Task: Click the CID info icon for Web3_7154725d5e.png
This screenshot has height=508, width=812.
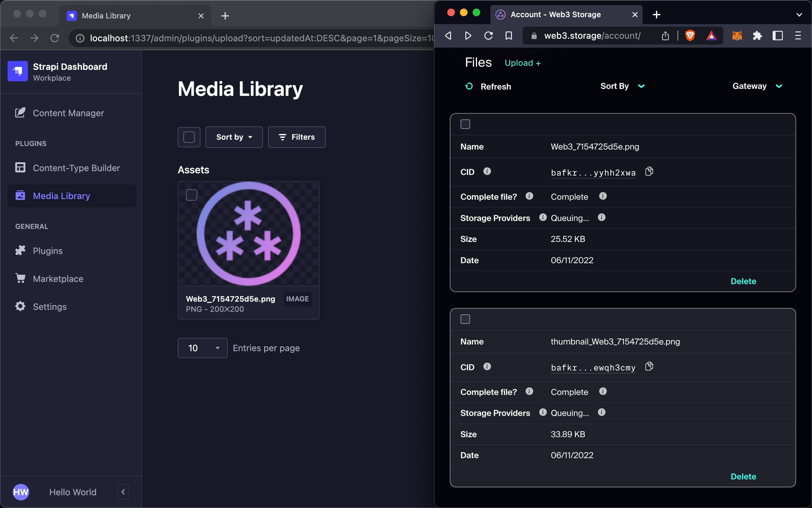Action: pos(487,171)
